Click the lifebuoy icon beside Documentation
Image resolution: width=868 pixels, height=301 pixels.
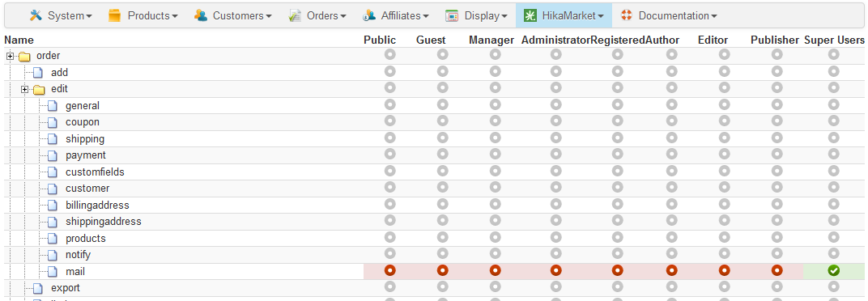[627, 15]
